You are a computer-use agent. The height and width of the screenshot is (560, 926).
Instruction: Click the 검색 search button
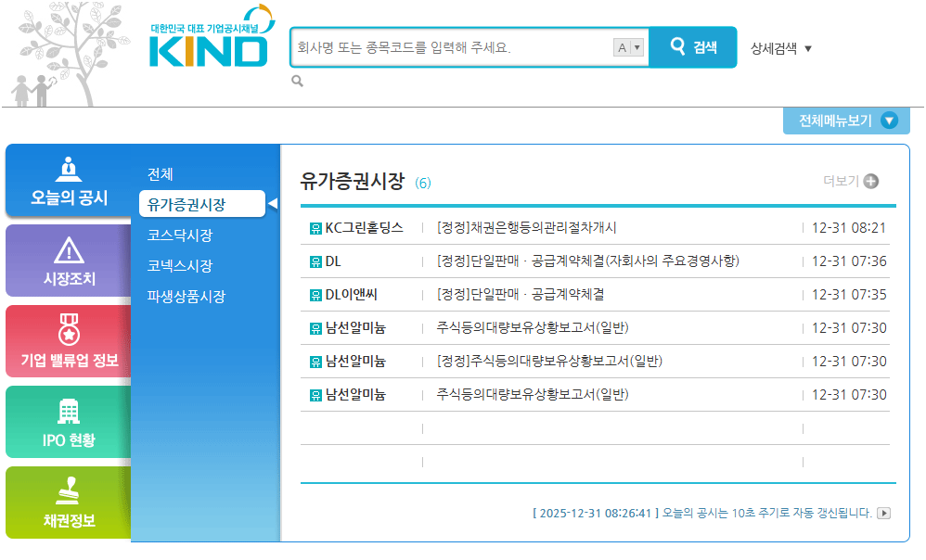pos(693,47)
